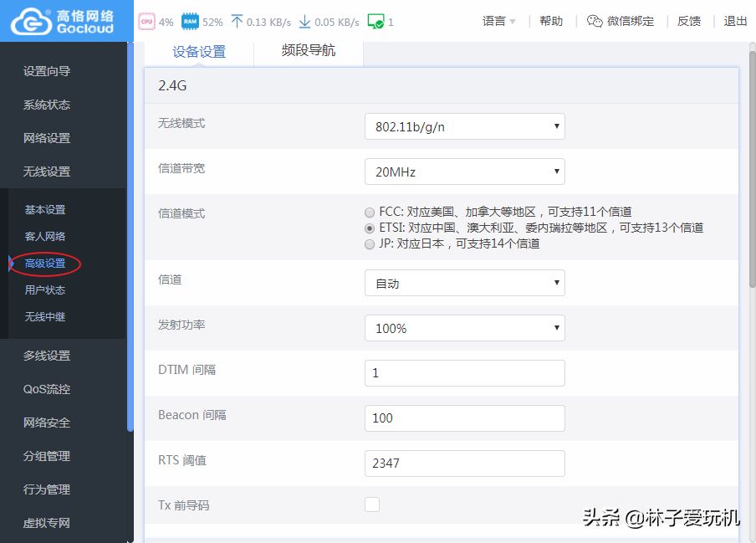Click the online devices monitor icon

(x=375, y=22)
